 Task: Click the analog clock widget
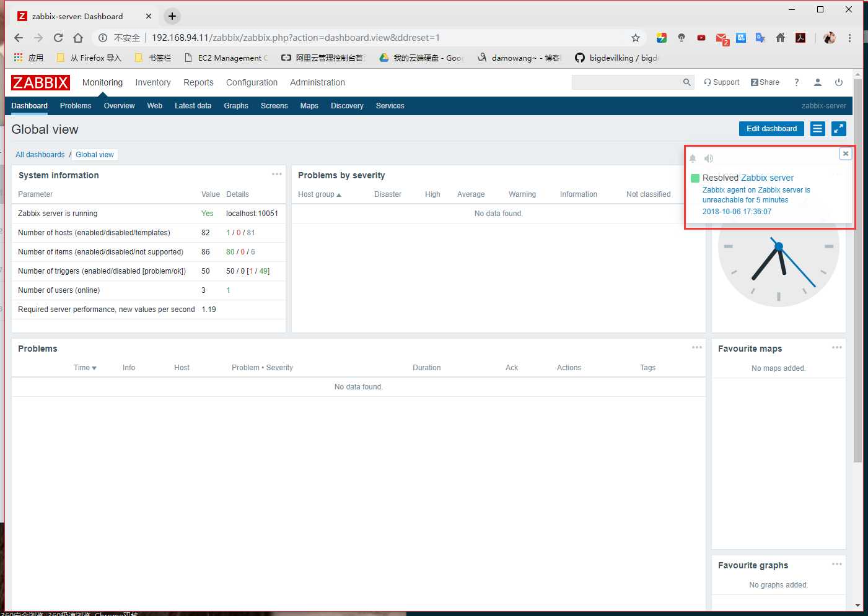pos(779,246)
